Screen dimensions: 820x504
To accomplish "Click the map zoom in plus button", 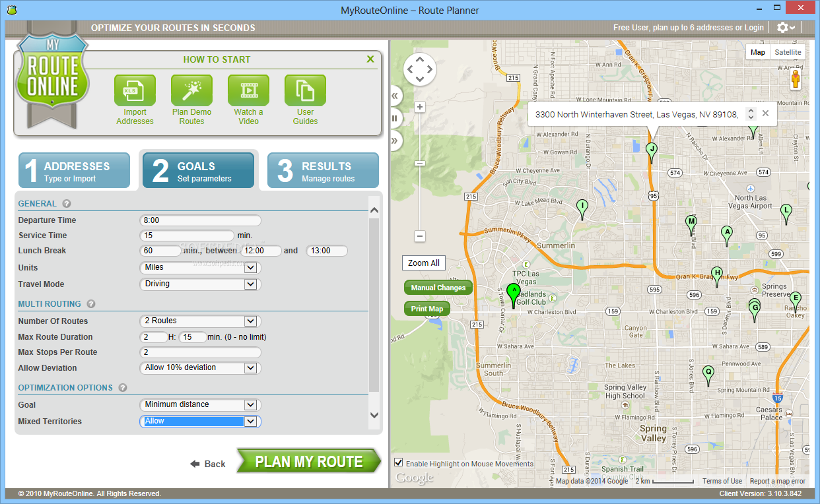I will (420, 107).
